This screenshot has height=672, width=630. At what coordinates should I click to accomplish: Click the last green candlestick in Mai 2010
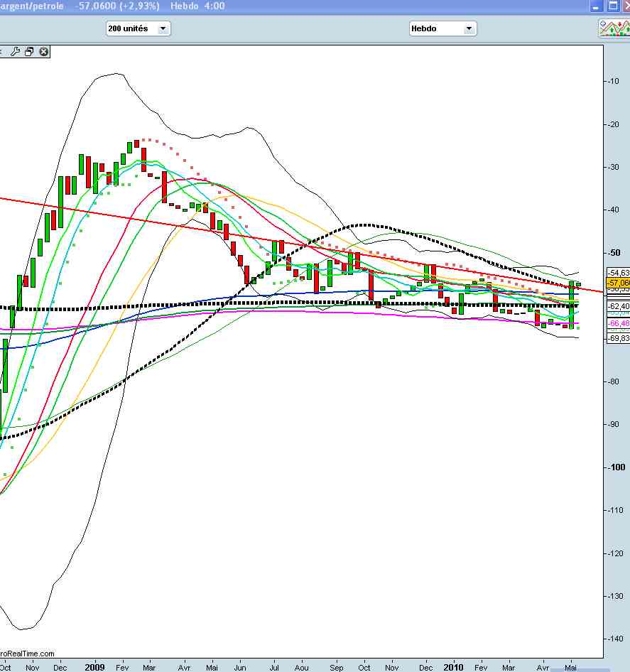pyautogui.click(x=578, y=284)
